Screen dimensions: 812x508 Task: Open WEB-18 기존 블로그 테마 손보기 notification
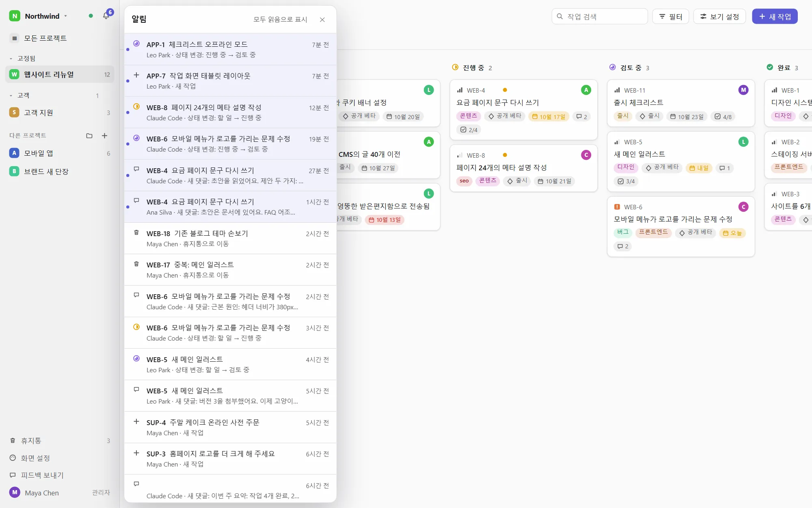click(x=231, y=239)
